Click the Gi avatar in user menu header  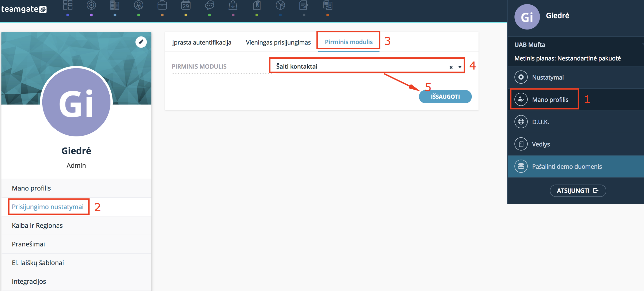(x=527, y=17)
